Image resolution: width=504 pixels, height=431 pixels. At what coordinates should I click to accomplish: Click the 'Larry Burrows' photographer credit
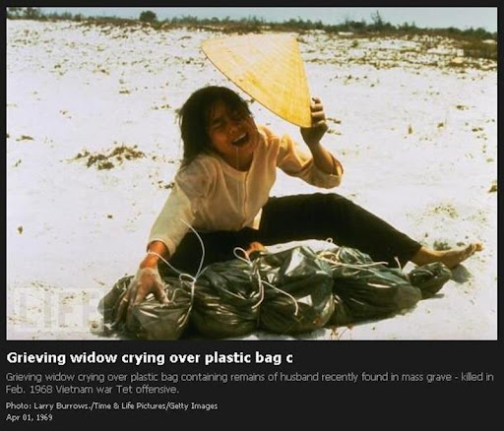click(61, 406)
